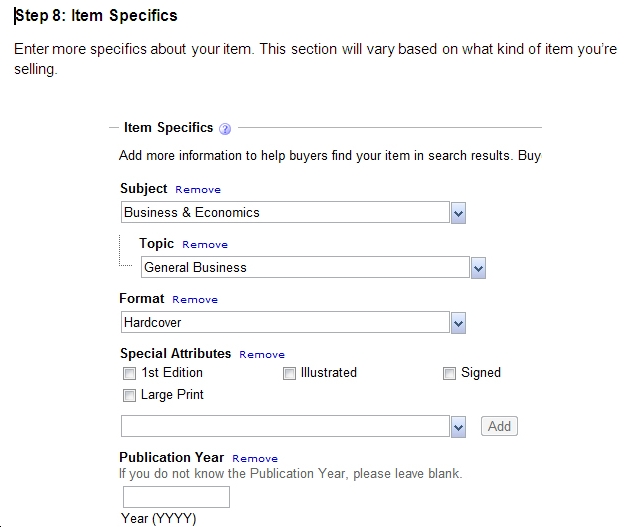This screenshot has width=636, height=527.
Task: Expand the Subject dropdown arrow
Action: click(458, 213)
